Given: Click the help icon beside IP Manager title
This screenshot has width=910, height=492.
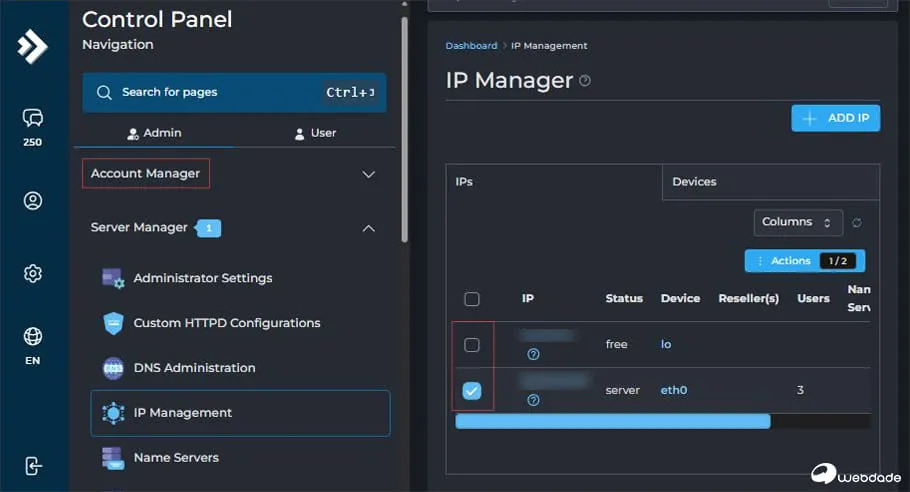Looking at the screenshot, I should coord(585,81).
